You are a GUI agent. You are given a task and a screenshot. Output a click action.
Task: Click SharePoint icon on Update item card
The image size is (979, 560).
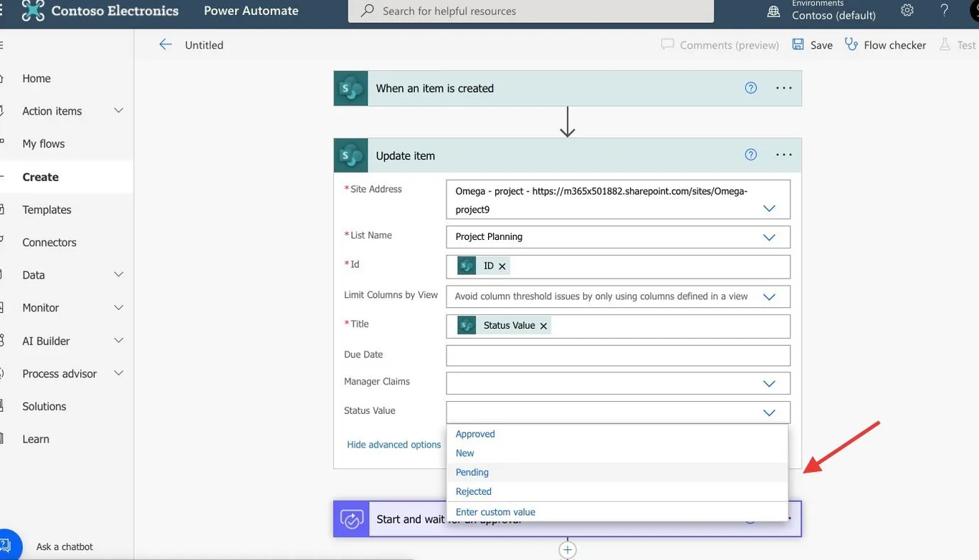(351, 155)
